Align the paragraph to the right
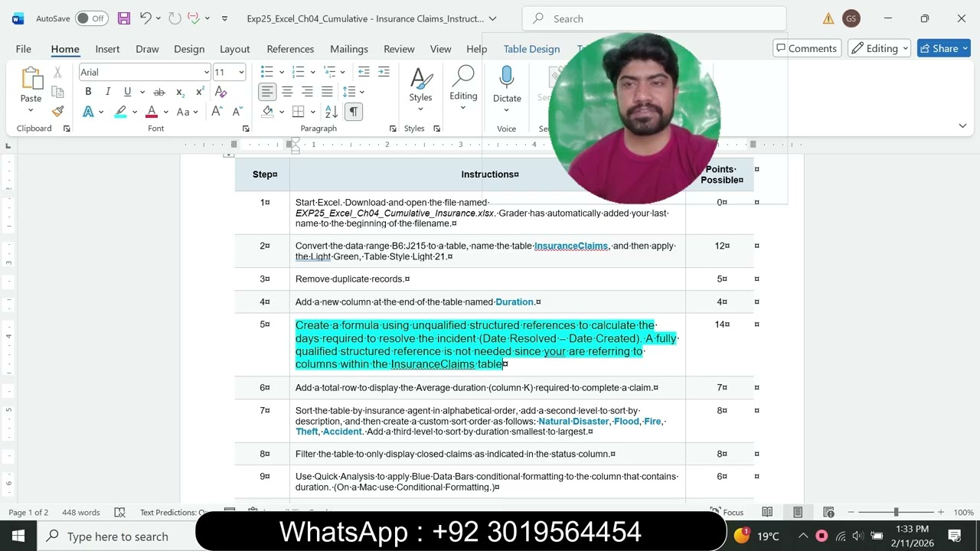980x551 pixels. [x=307, y=92]
